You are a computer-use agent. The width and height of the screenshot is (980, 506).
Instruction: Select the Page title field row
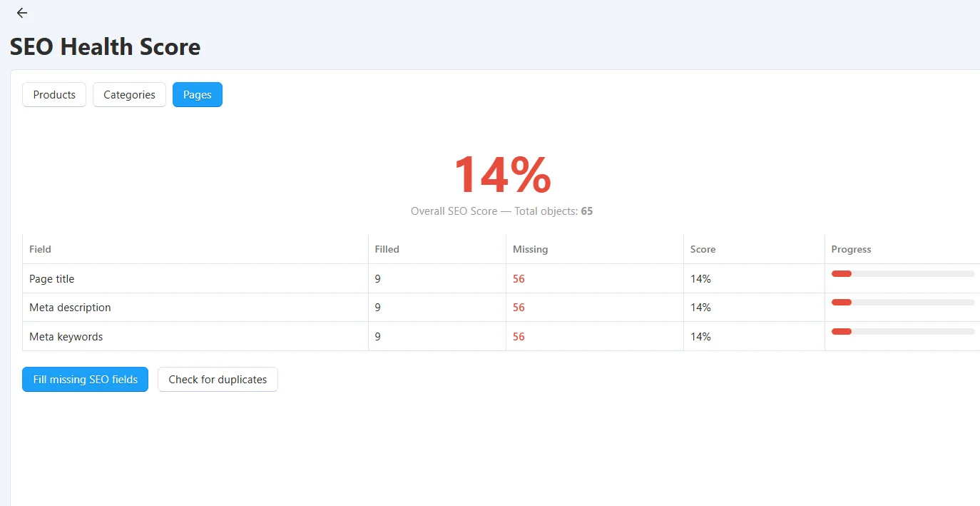click(x=501, y=279)
